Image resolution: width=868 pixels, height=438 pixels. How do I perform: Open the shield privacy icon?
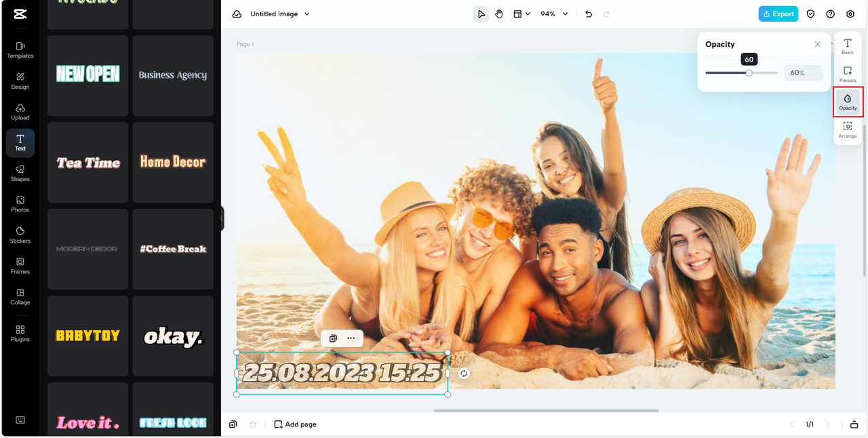pyautogui.click(x=810, y=14)
